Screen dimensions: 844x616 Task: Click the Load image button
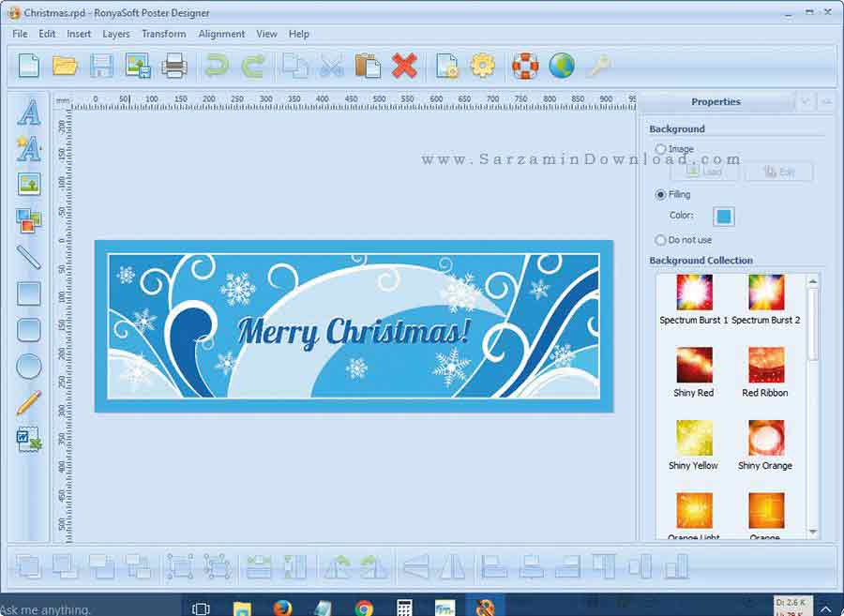(704, 172)
